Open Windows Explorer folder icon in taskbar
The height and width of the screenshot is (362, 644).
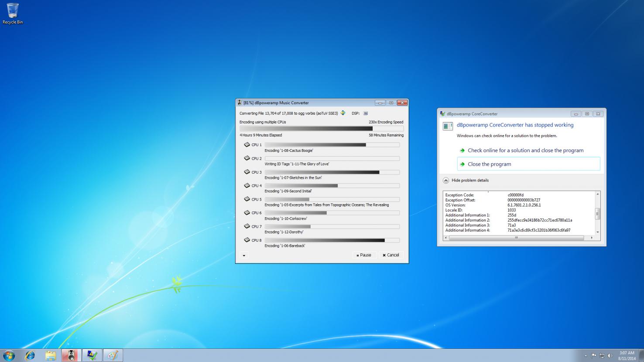coord(51,355)
